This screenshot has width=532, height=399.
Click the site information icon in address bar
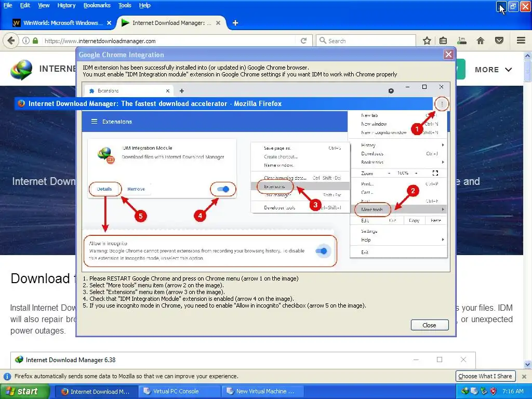coord(26,41)
